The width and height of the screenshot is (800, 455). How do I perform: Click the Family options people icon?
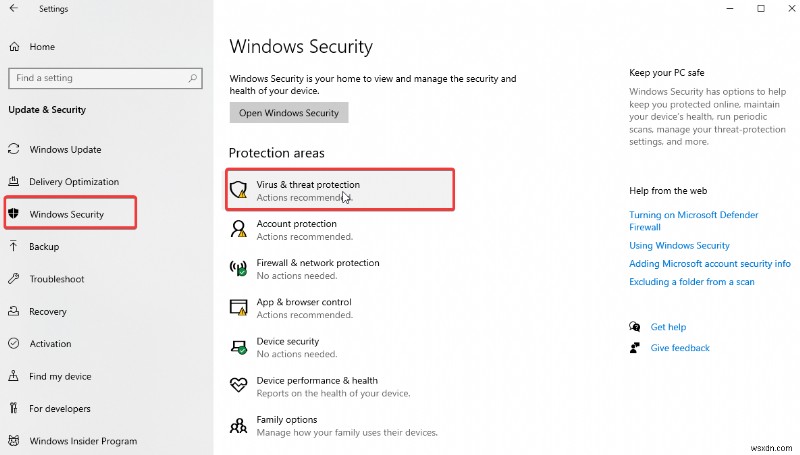pos(238,425)
